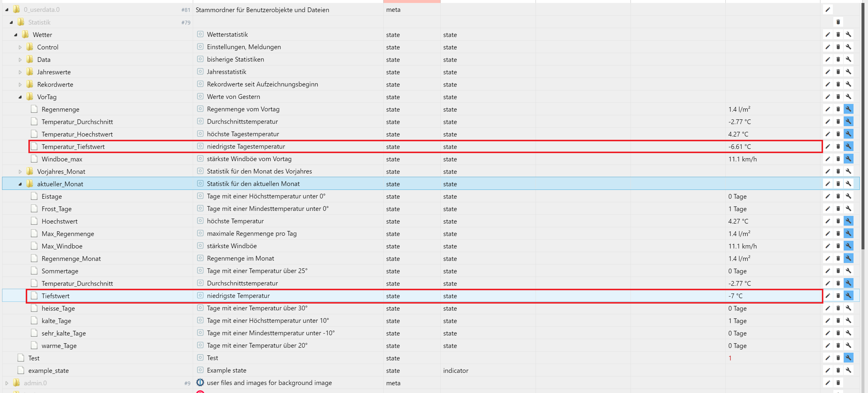The width and height of the screenshot is (868, 393).
Task: Delete the admin.0 folder via trash icon
Action: coord(838,383)
